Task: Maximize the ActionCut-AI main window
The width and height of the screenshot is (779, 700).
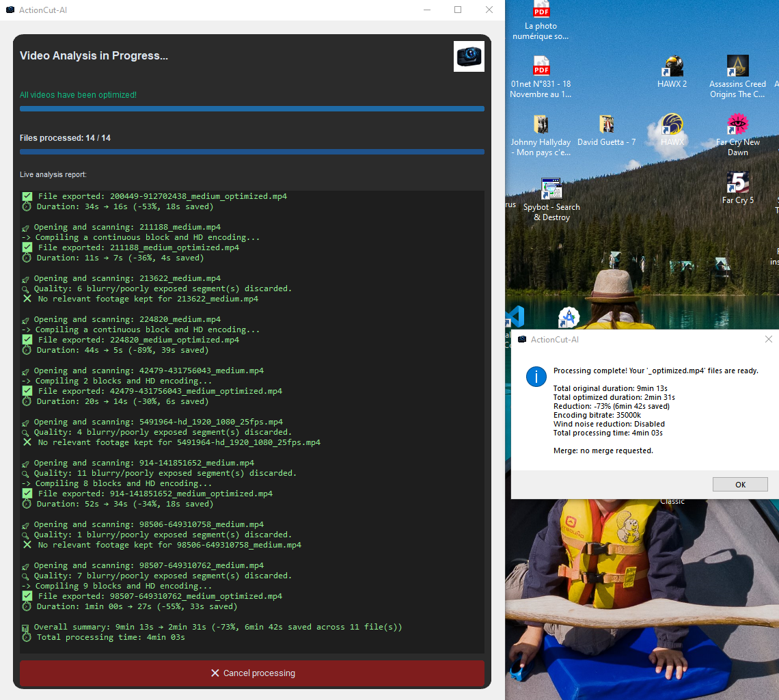Action: click(x=458, y=10)
